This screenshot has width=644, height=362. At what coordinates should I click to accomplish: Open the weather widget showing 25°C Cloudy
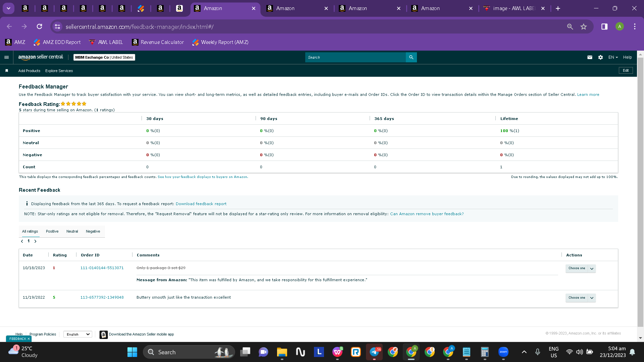(23, 352)
